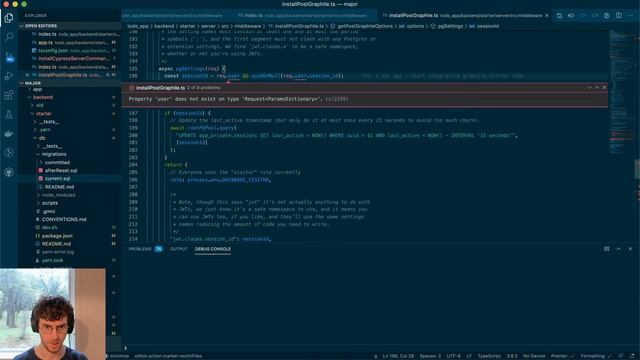Click the Prettier status bar item
Image resolution: width=640 pixels, height=360 pixels.
coord(562,356)
